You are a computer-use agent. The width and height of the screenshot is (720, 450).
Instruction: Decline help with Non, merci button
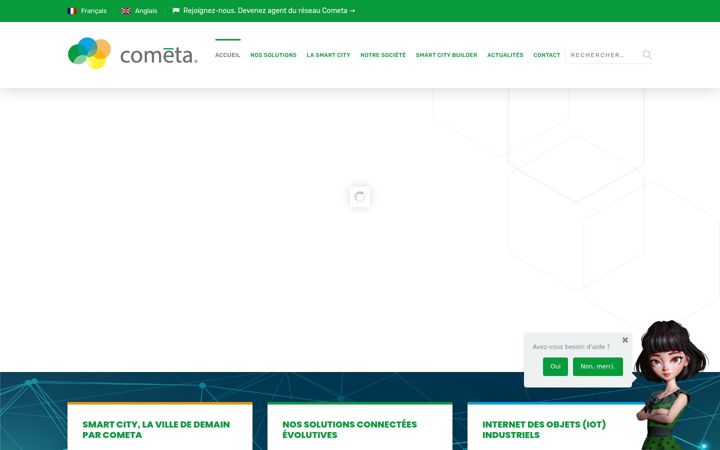598,366
